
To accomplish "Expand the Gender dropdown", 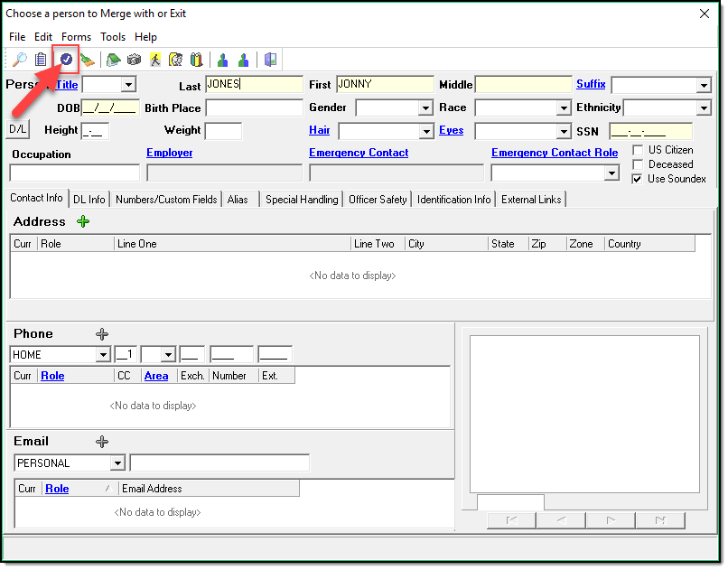I will click(x=425, y=108).
